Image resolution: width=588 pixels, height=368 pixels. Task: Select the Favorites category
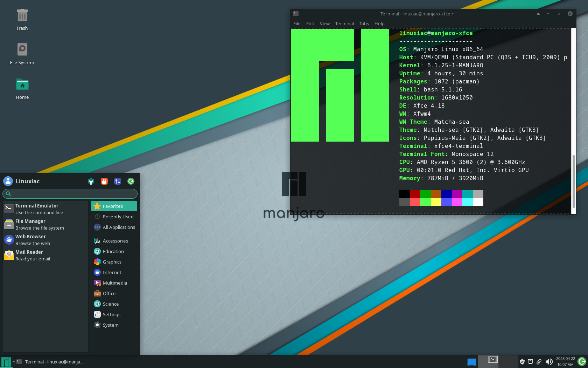pos(114,206)
